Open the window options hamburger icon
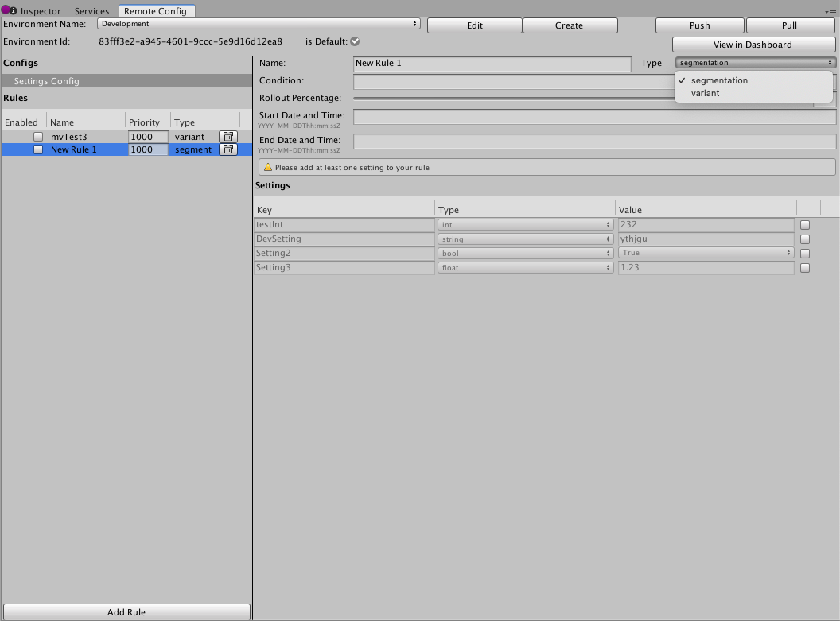The width and height of the screenshot is (840, 621). tap(834, 10)
